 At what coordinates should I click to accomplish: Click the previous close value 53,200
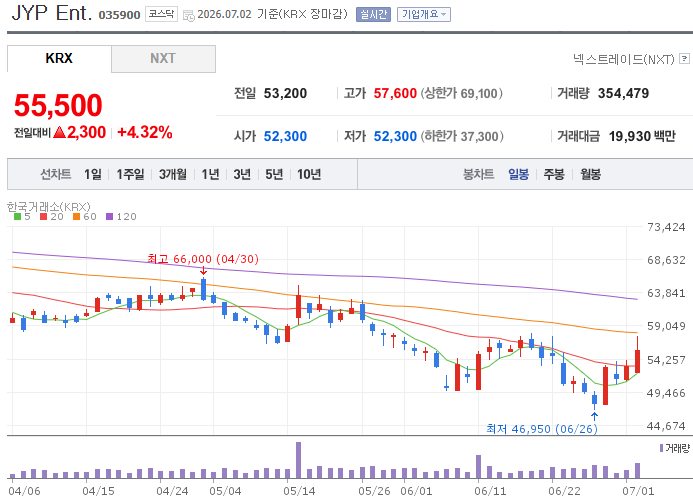[x=285, y=93]
